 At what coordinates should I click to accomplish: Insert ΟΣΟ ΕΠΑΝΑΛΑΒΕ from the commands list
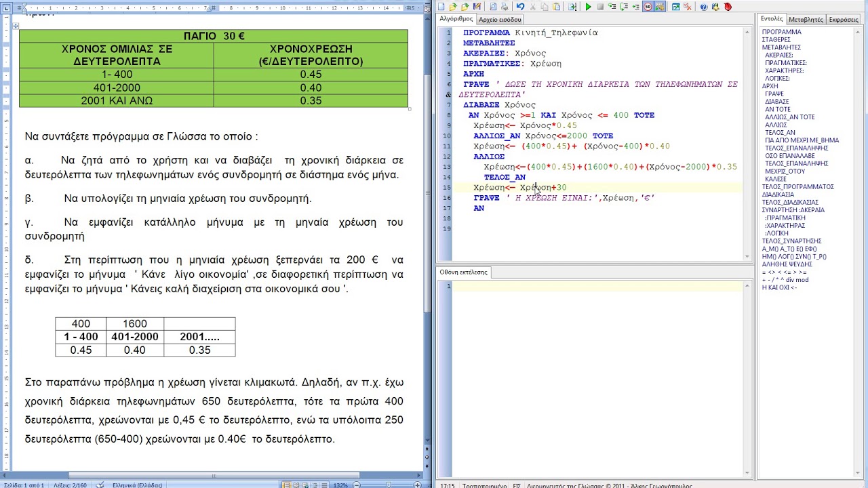click(789, 156)
